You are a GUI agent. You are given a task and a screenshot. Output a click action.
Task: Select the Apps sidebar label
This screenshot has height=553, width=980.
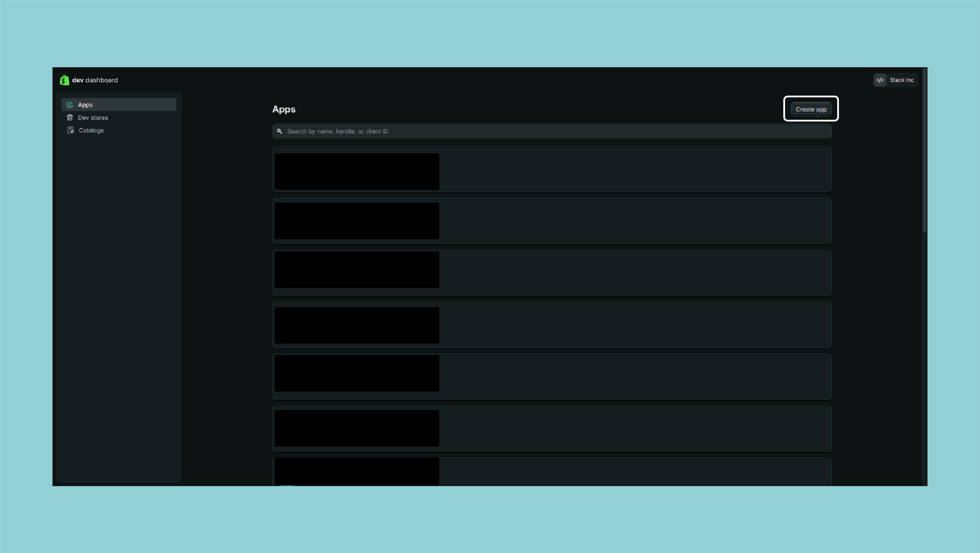(85, 105)
